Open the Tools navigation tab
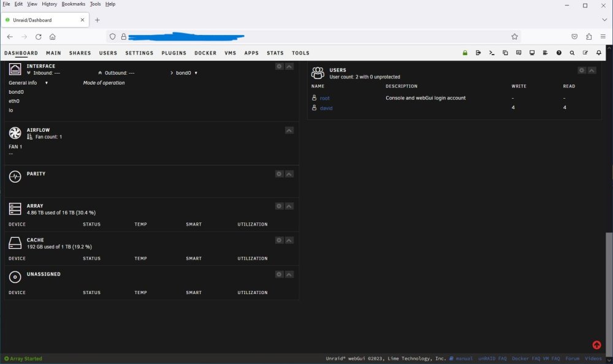 click(x=300, y=53)
